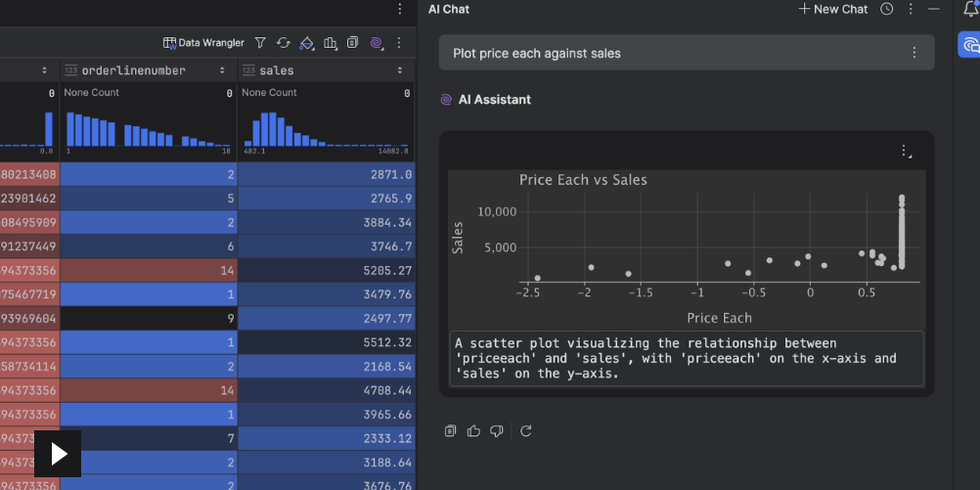This screenshot has width=980, height=490.
Task: Open the column statistics chart icon
Action: (x=330, y=43)
